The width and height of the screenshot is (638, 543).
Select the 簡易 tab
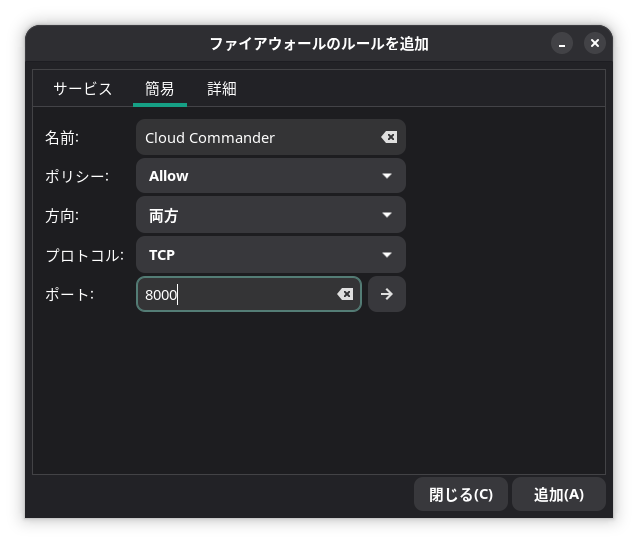click(160, 89)
